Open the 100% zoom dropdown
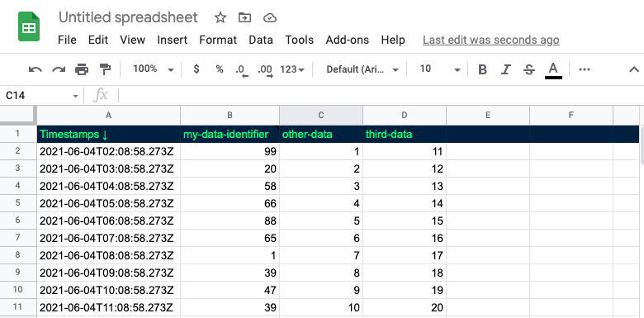644x318 pixels. [154, 69]
